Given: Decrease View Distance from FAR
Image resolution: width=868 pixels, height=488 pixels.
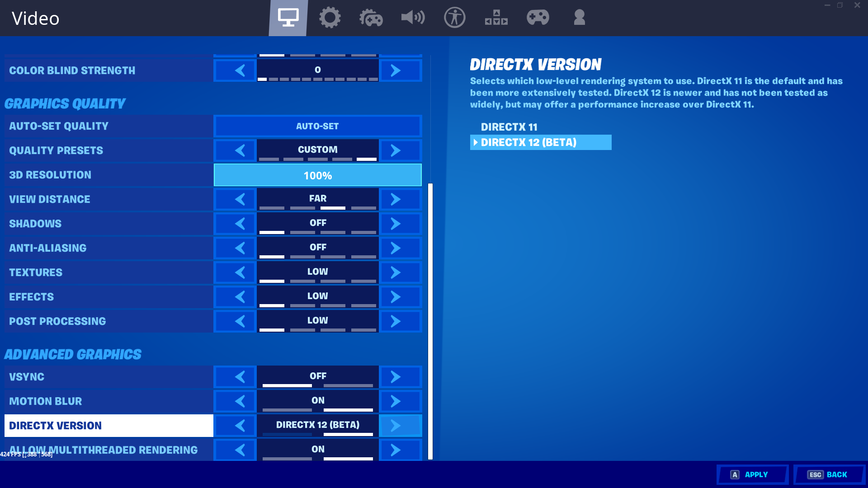Looking at the screenshot, I should 240,198.
